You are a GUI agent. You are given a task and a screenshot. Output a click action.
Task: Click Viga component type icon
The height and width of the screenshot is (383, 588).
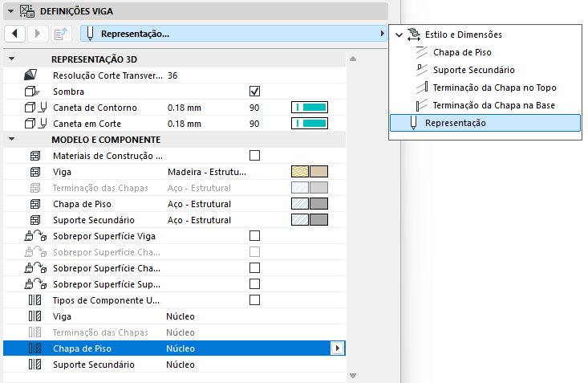coord(34,316)
